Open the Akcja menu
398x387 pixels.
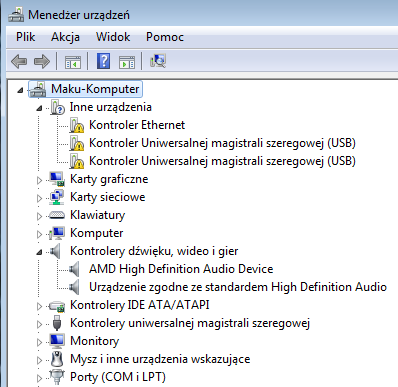(65, 37)
